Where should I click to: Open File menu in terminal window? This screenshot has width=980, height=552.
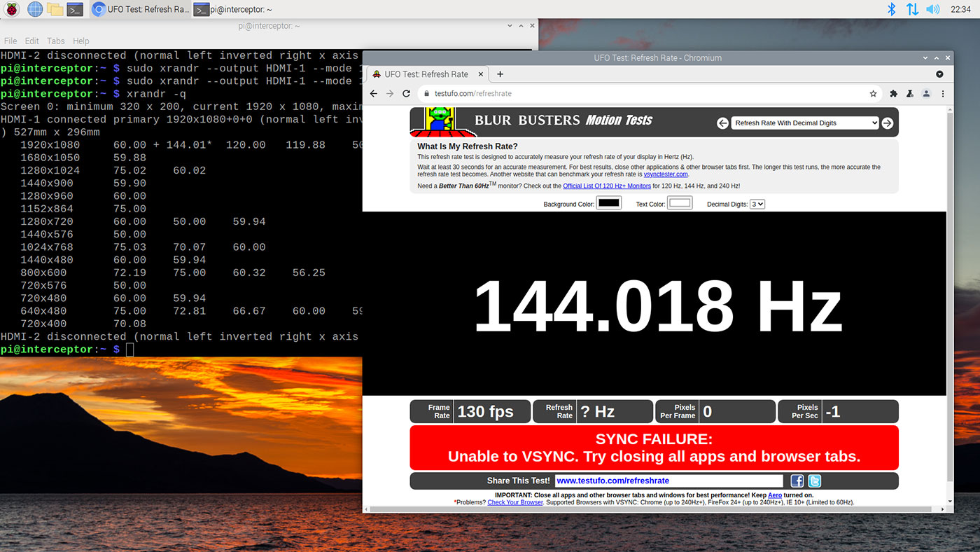[x=10, y=41]
